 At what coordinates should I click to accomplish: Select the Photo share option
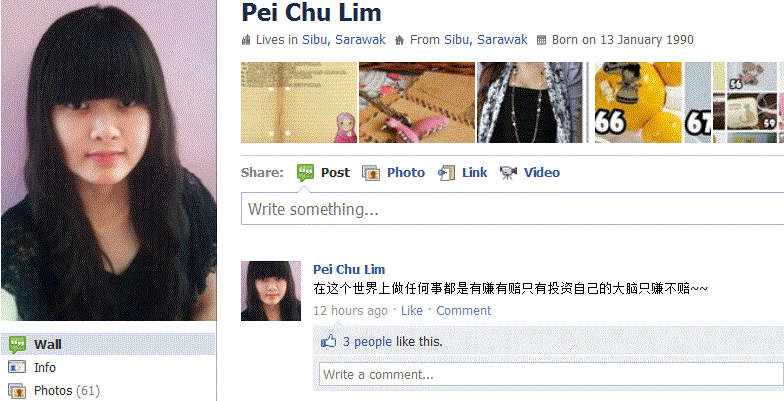406,173
